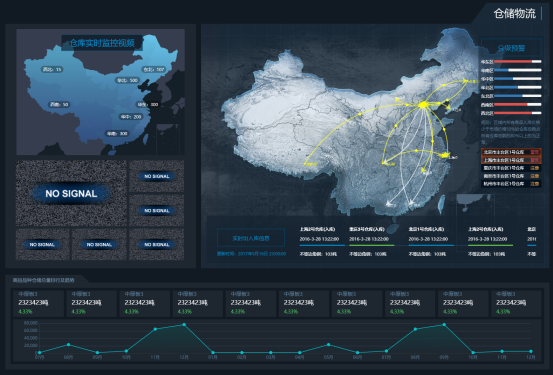Screen dimensions: 553x375
Task: Select the 杭州市丰台区1号仓库 notice row
Action: click(511, 183)
